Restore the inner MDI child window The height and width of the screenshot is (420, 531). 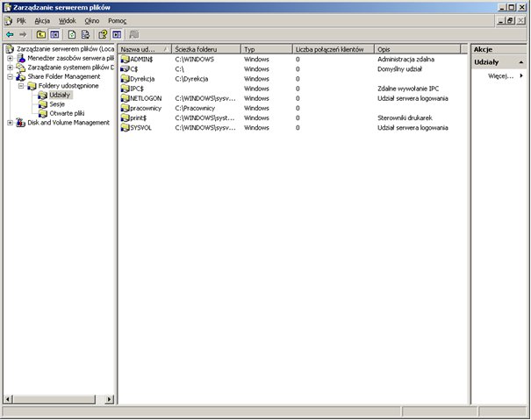tap(511, 21)
